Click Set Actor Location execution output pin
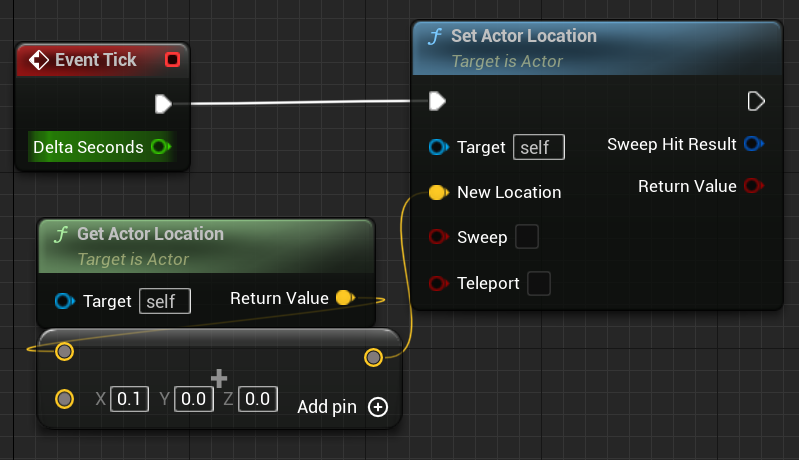 (x=756, y=101)
